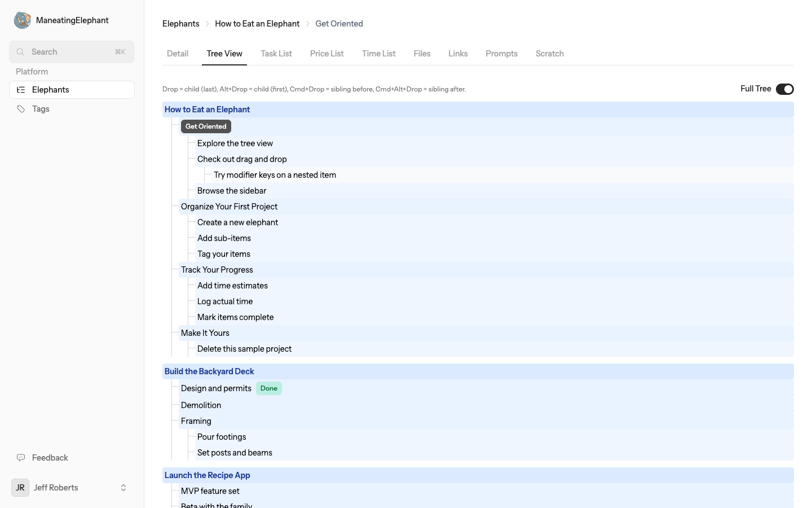Open Tags in the sidebar
This screenshot has width=812, height=508.
72,109
